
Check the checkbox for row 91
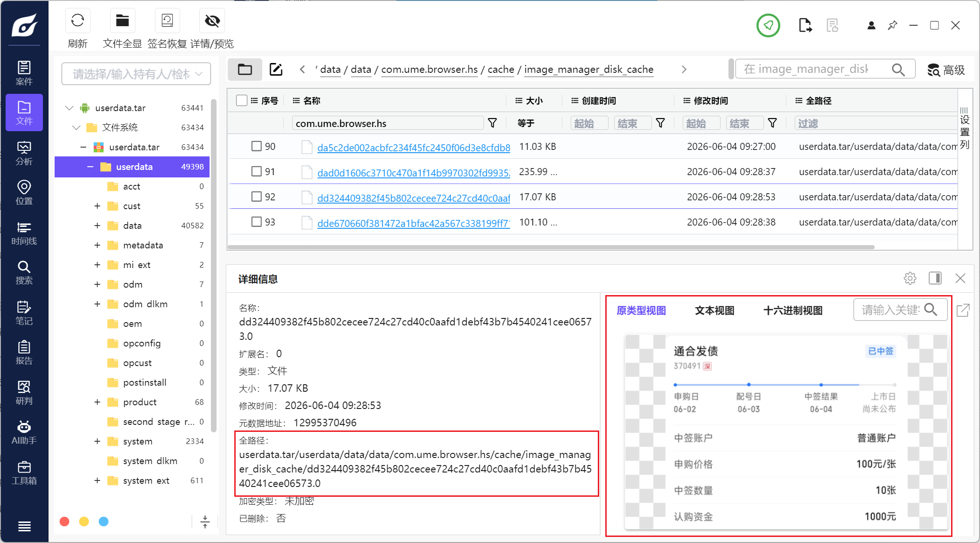(x=256, y=171)
